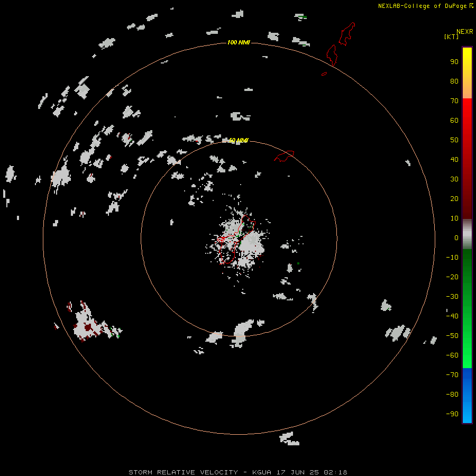Click the 0 value on velocity scale
The width and height of the screenshot is (476, 476).
[456, 238]
